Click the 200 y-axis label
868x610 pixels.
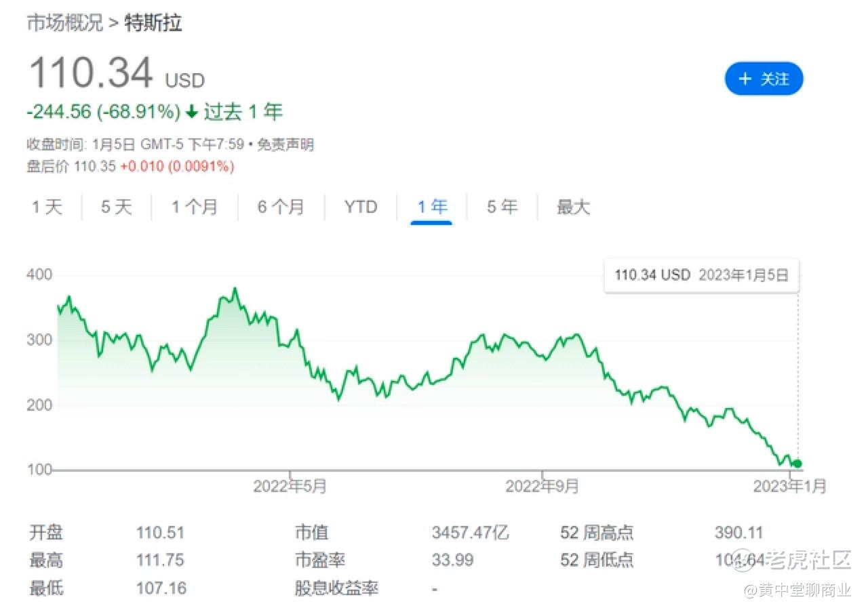[x=40, y=405]
